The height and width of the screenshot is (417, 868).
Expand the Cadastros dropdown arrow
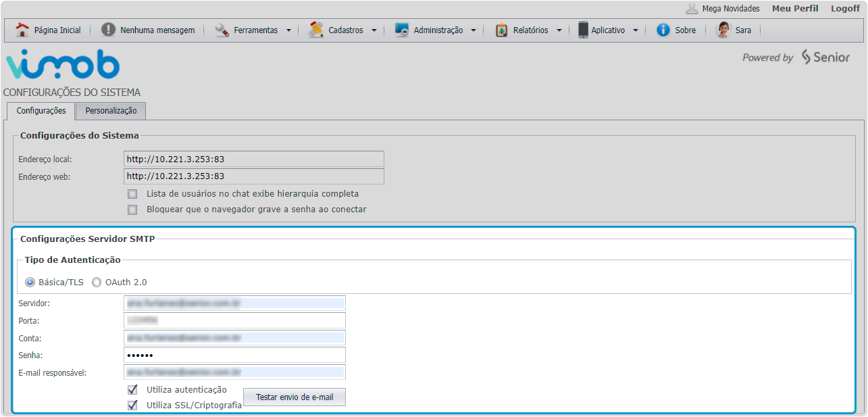click(x=374, y=30)
